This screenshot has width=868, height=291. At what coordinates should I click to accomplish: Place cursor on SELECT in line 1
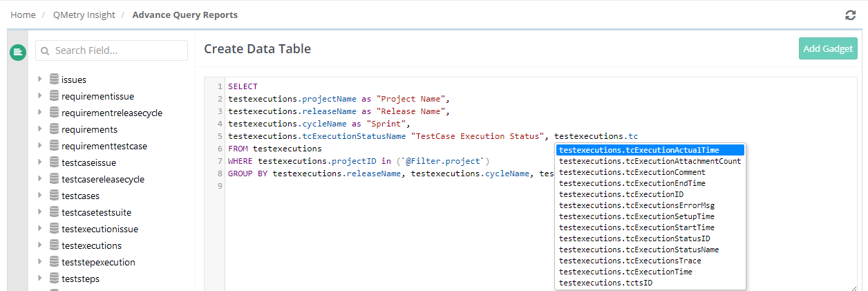point(243,86)
